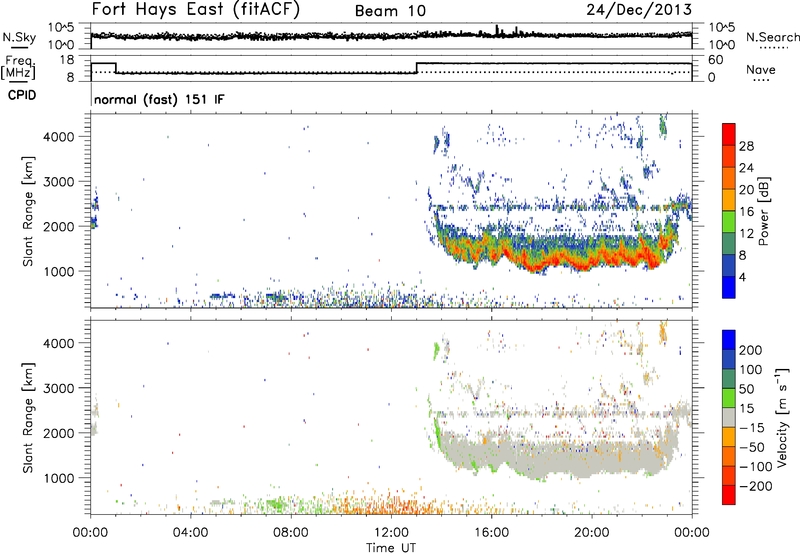Click the 'Velocity [m s^-1]' colorbar title
Viewport: 800px width, 554px height.
coord(782,417)
